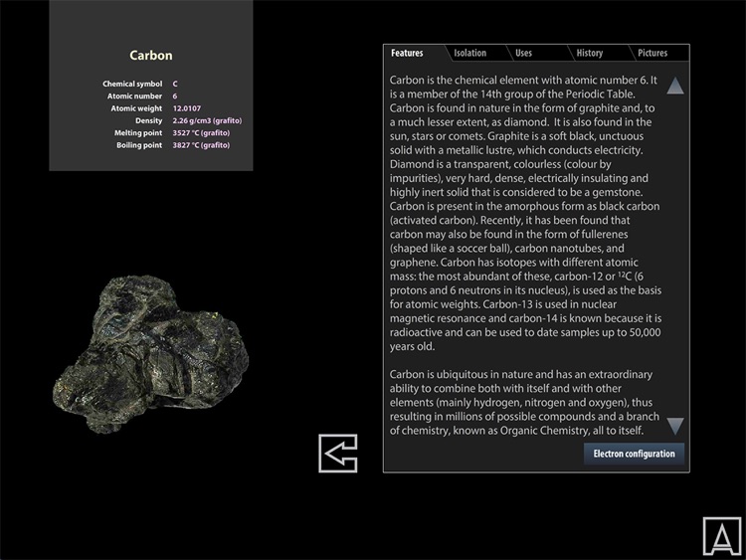This screenshot has height=560, width=746.
Task: Click the back arrow icon
Action: [x=338, y=453]
